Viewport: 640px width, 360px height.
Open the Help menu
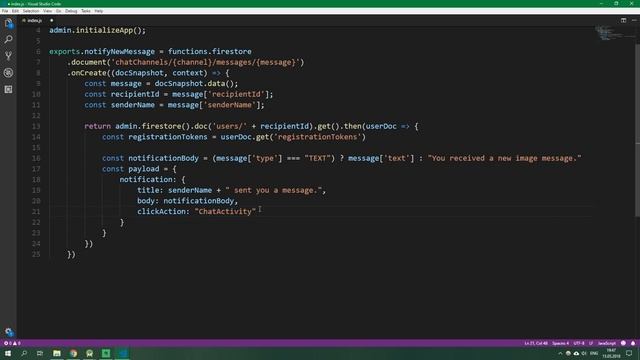point(99,11)
